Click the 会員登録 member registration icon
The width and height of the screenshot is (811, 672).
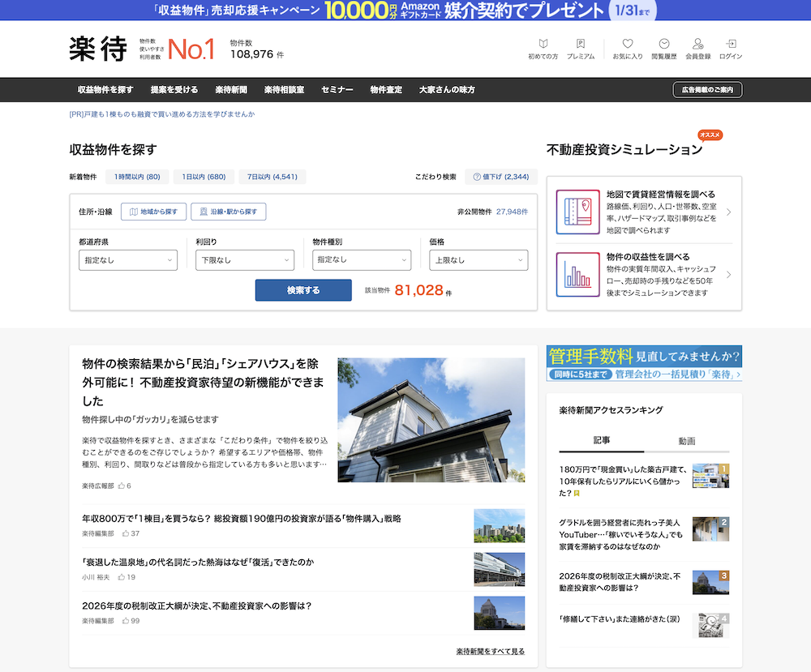(697, 47)
